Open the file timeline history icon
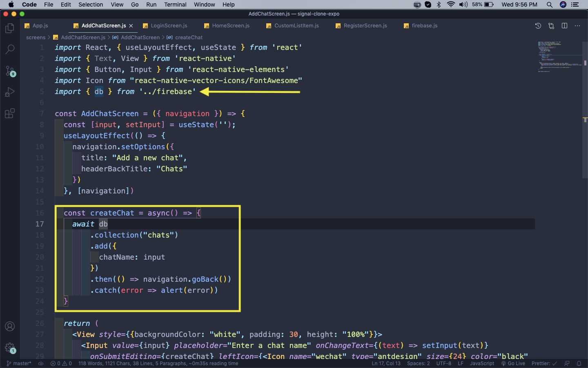 [538, 26]
